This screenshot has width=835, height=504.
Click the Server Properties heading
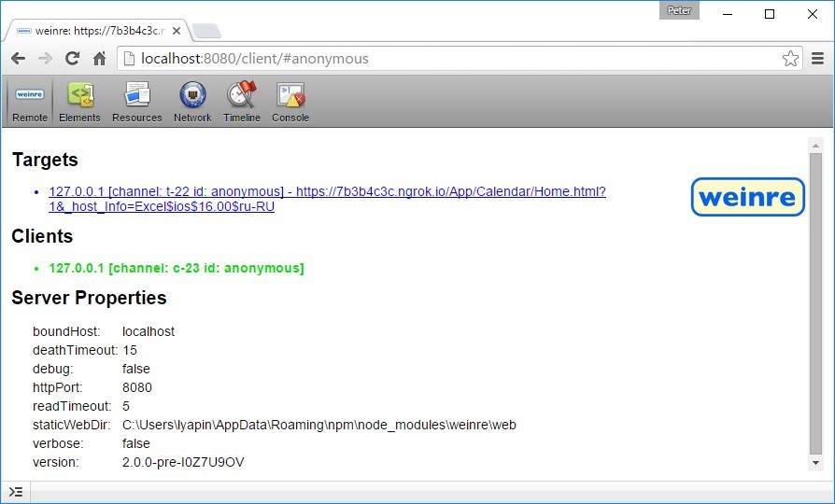click(x=89, y=298)
